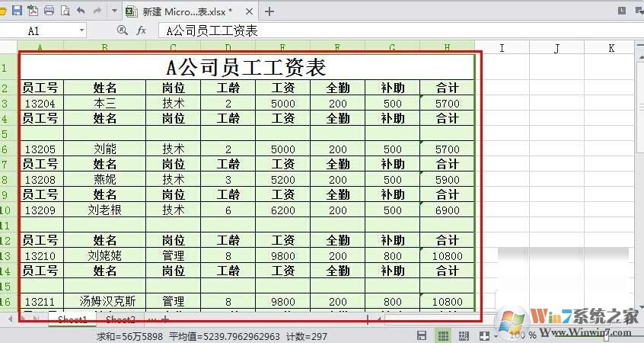Toggle reading mode cross icon
Viewport: 644px width, 343px height.
click(484, 335)
